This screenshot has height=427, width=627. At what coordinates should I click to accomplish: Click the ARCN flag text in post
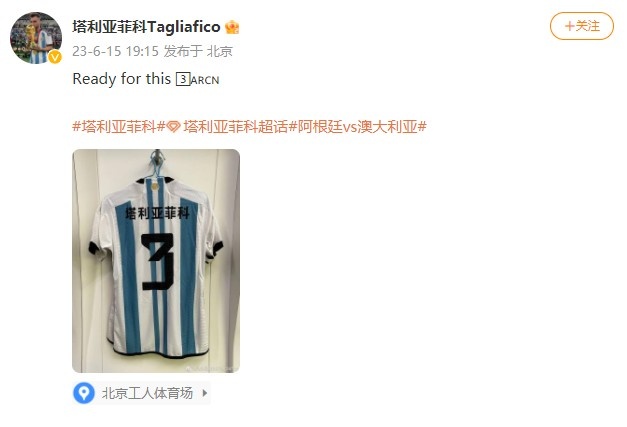(205, 80)
